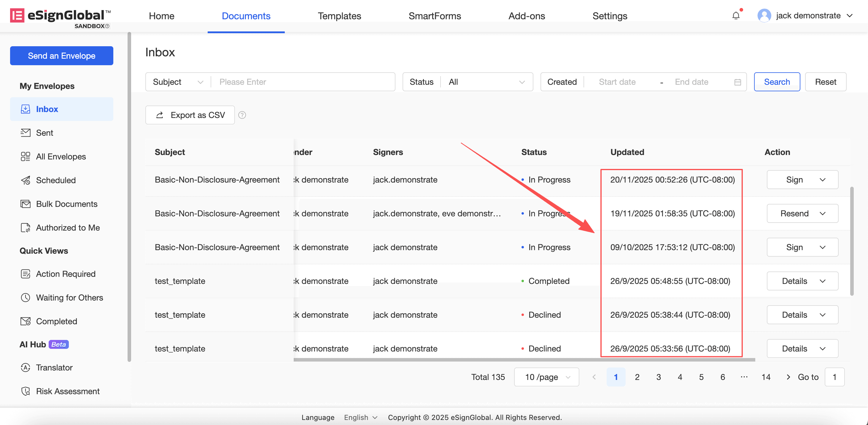Show Waiting for Others quick view
This screenshot has width=868, height=425.
coord(69,297)
